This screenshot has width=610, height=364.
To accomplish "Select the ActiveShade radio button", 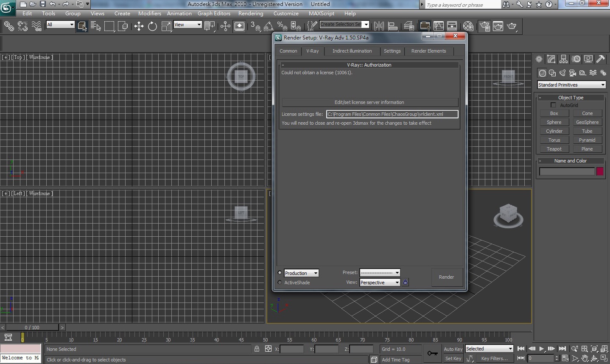I will [x=280, y=282].
